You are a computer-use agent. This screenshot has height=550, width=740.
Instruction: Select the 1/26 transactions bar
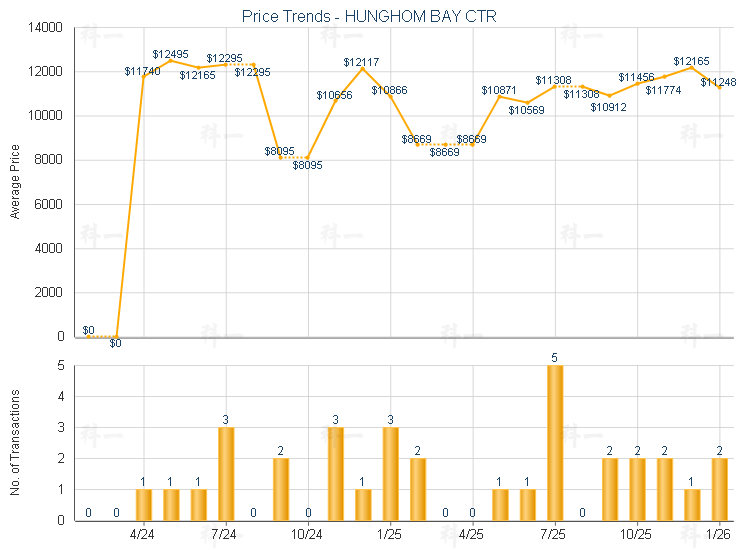(x=719, y=489)
